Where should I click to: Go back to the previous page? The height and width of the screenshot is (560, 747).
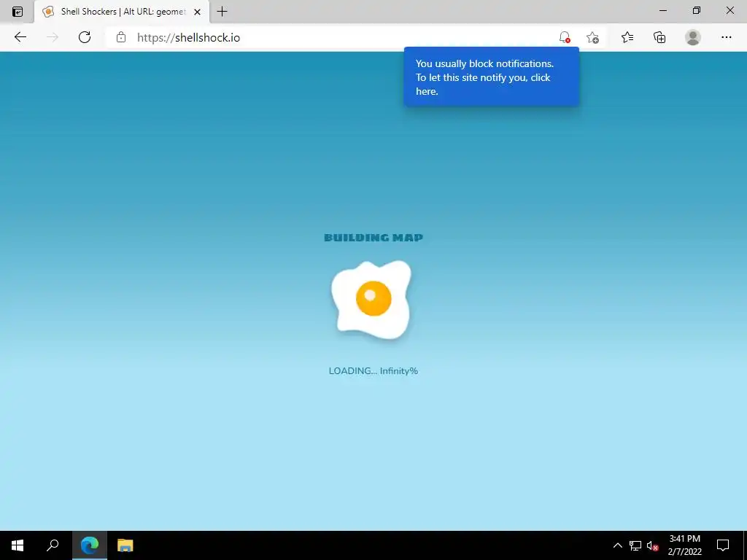[x=20, y=37]
